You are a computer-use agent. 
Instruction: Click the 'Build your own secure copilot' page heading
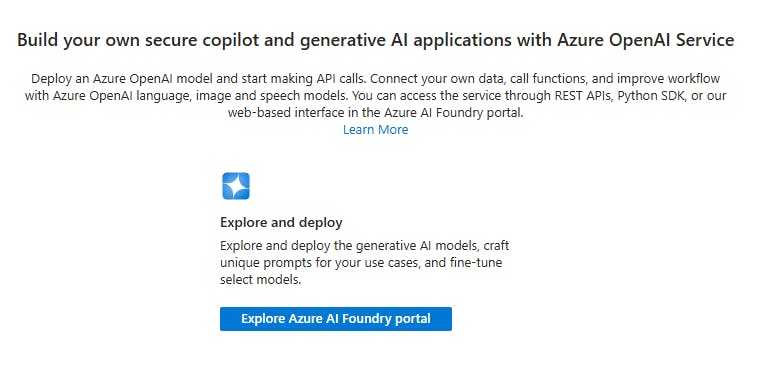pos(376,39)
